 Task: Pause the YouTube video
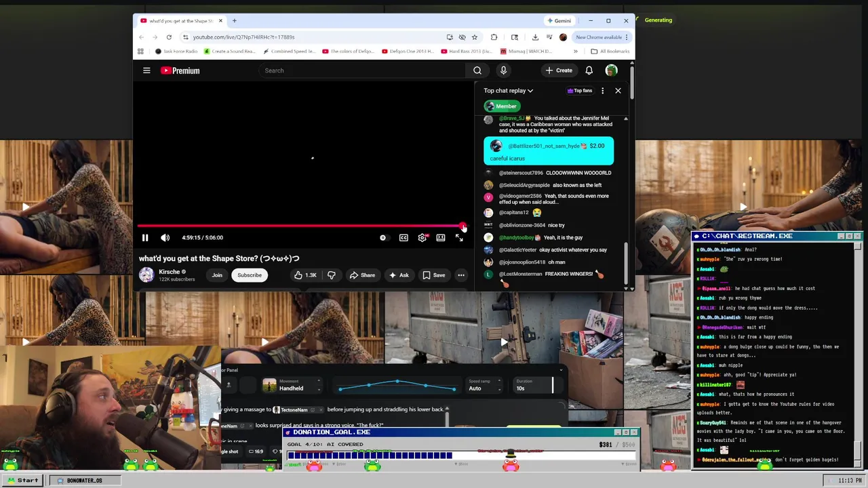(x=144, y=238)
